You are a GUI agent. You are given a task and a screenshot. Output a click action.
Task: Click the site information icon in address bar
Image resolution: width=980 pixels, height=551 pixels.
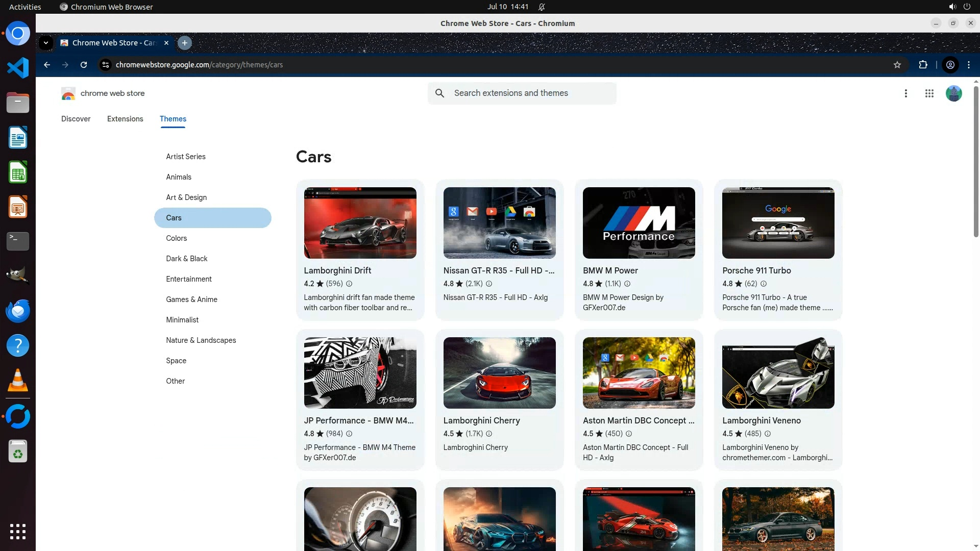tap(105, 65)
